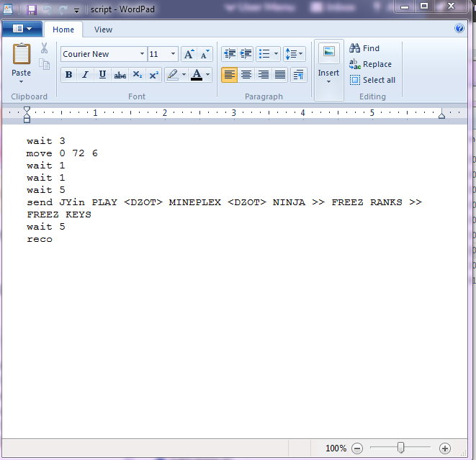Open the font family dropdown arrow
The width and height of the screenshot is (476, 460).
[142, 54]
